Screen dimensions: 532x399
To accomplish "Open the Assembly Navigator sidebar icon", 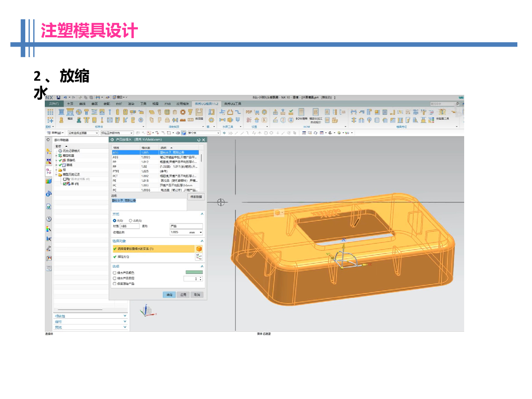I will point(49,152).
